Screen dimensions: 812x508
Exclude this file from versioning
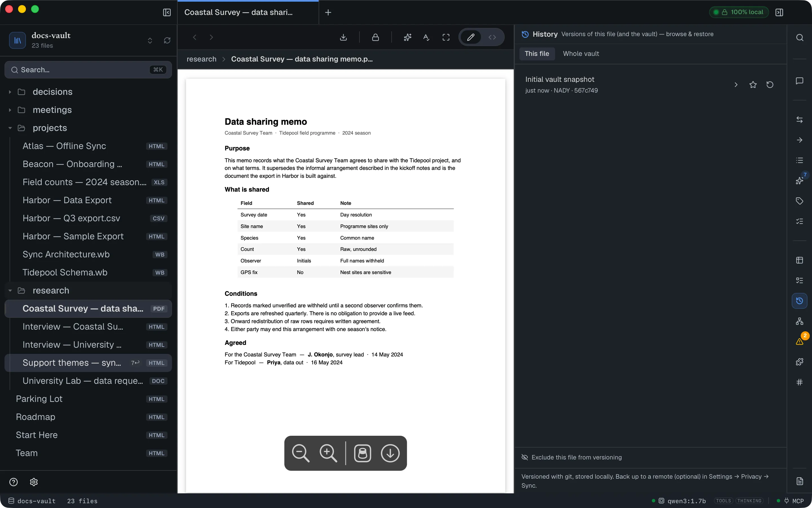coord(572,457)
